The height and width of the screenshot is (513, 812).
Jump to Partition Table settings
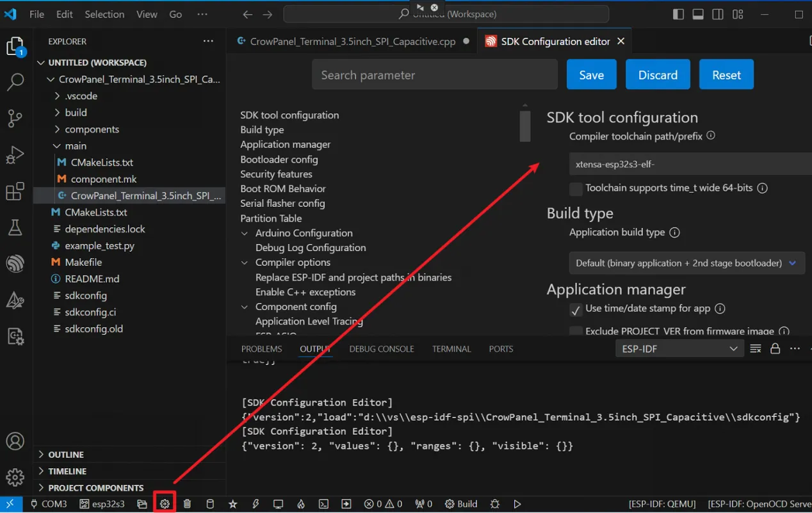[x=272, y=218]
